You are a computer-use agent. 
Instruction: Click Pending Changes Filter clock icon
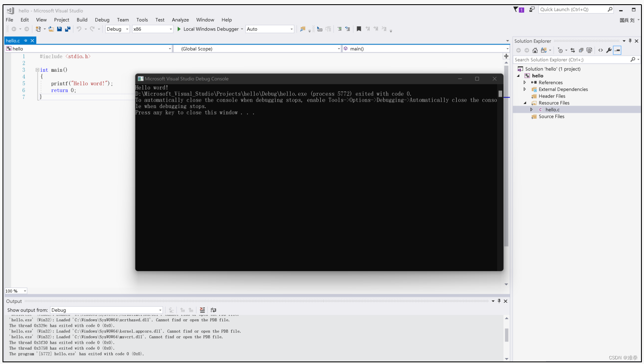(x=560, y=50)
